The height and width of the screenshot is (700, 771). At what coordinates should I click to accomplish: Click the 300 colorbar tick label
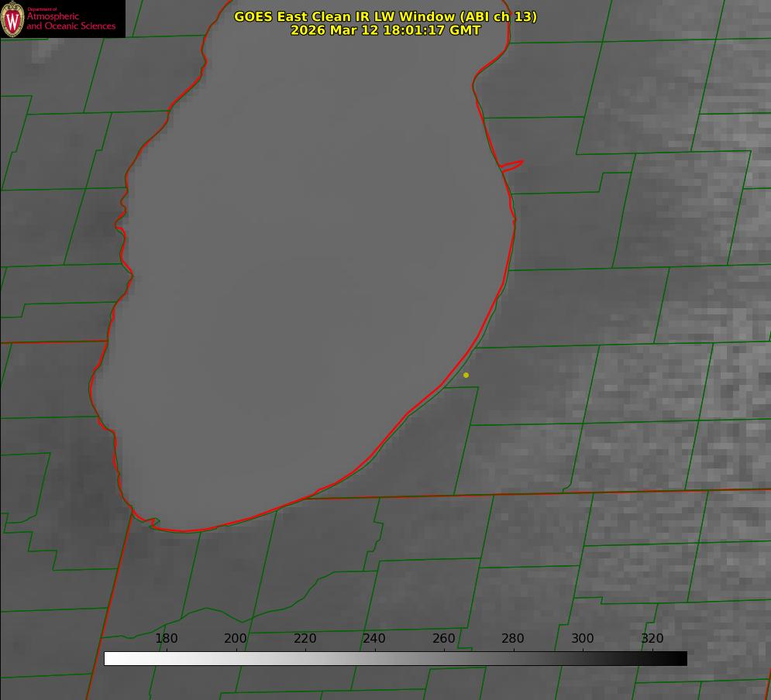pyautogui.click(x=583, y=639)
